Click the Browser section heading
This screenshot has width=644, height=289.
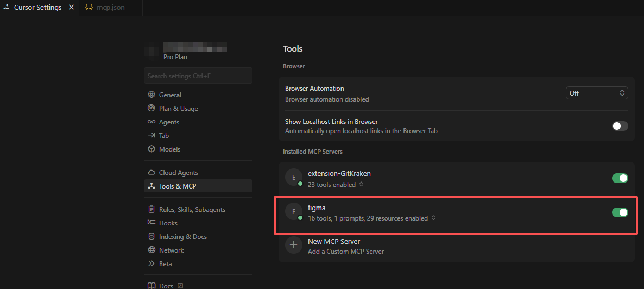[294, 66]
